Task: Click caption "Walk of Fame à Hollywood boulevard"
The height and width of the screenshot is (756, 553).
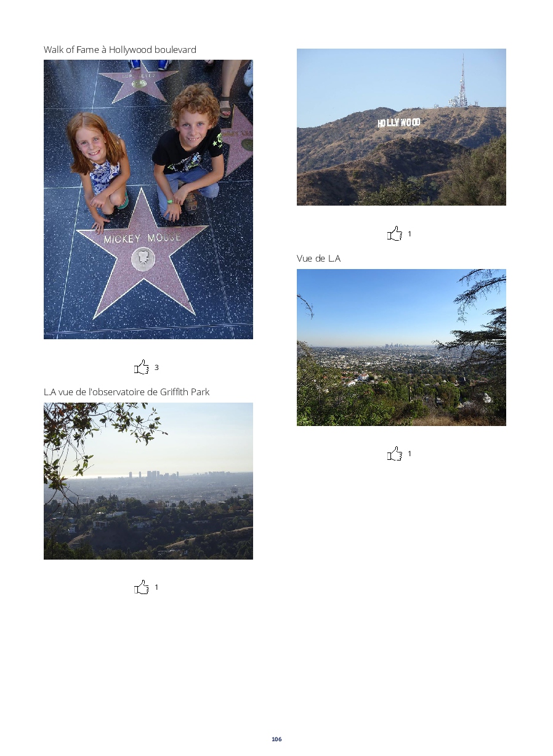Action: click(120, 49)
